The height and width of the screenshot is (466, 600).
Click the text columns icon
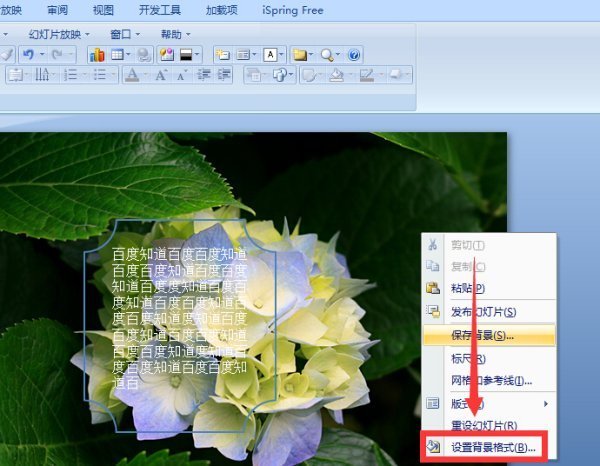42,75
